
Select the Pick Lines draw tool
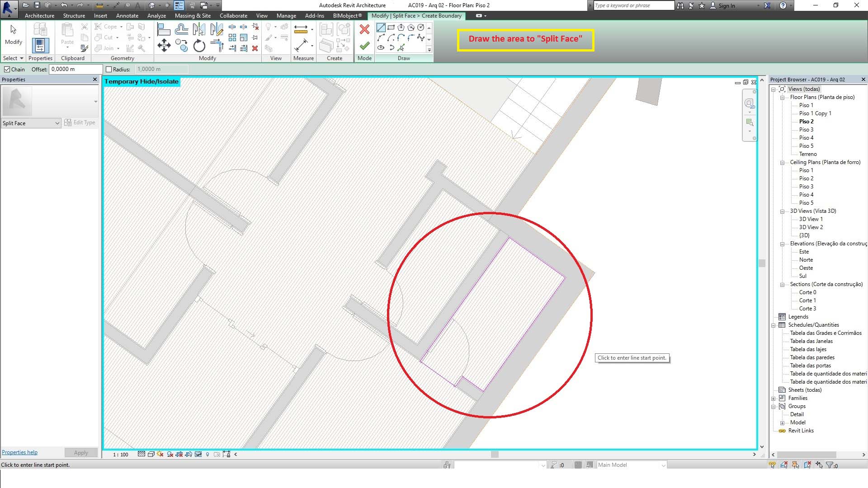tap(401, 47)
